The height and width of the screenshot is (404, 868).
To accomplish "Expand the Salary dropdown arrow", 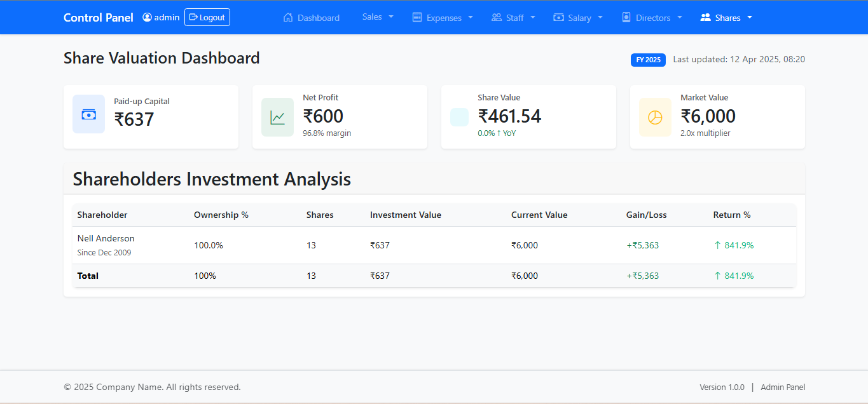I will pos(600,17).
